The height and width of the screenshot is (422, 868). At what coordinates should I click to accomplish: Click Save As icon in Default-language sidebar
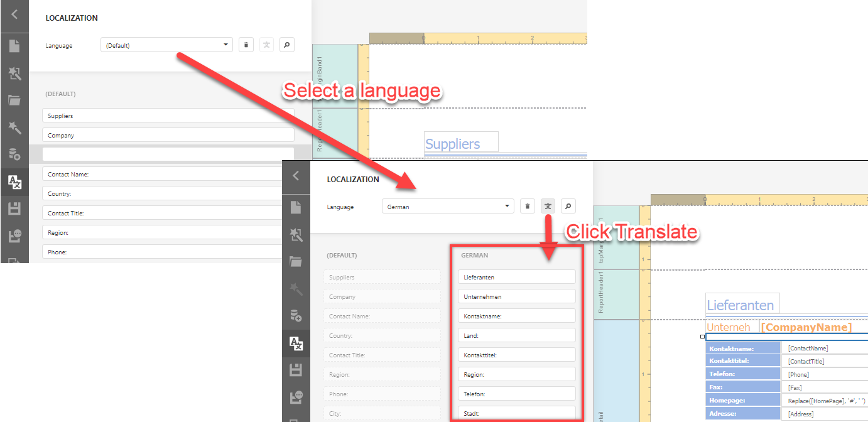click(14, 236)
